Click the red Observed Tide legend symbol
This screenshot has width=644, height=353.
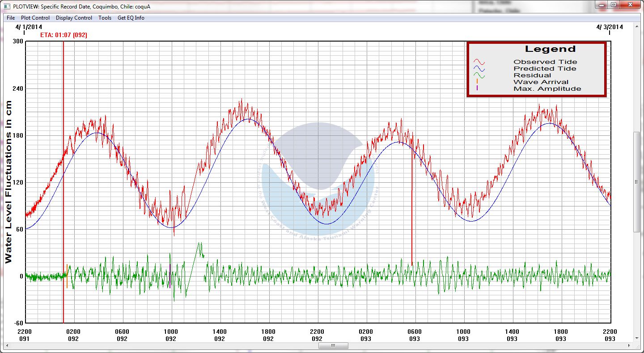tap(479, 62)
